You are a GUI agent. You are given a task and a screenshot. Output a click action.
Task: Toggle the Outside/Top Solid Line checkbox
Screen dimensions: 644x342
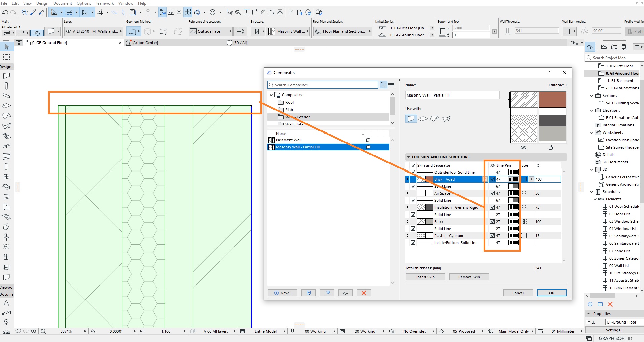[x=413, y=172]
